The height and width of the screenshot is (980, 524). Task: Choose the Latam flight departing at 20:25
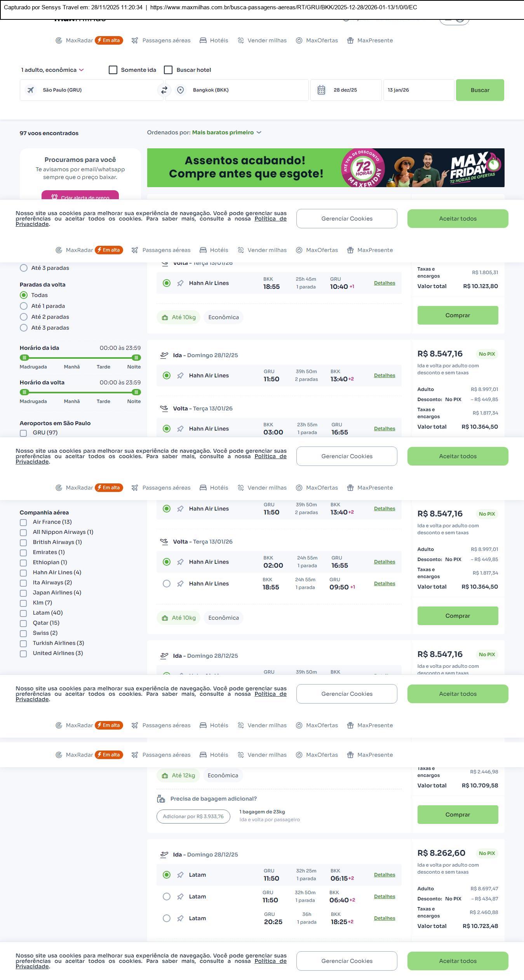(x=167, y=918)
